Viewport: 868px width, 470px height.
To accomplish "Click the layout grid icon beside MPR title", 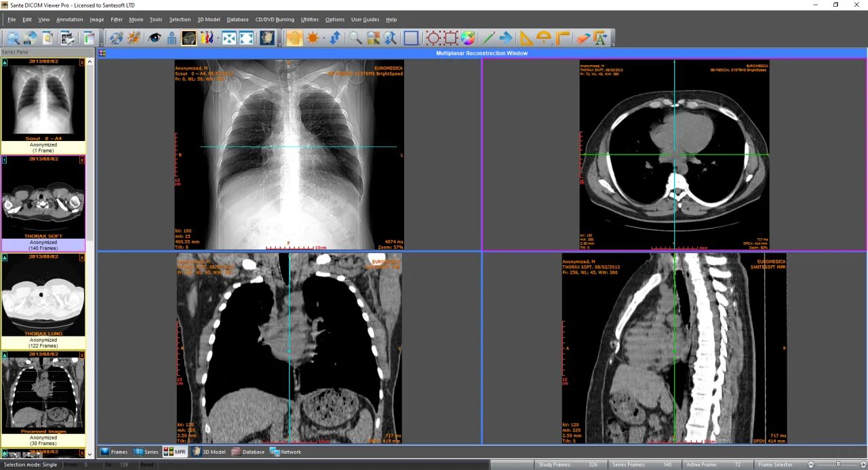I will [x=102, y=53].
